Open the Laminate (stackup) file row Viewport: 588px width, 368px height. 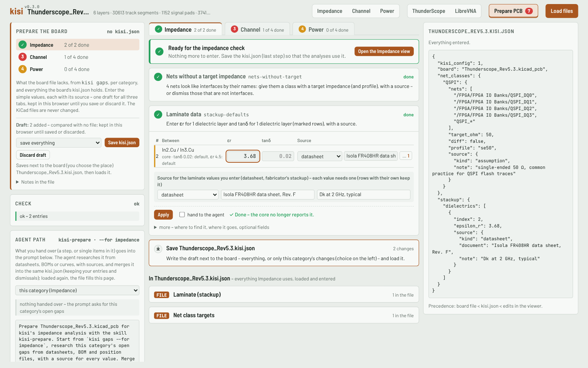pos(284,295)
